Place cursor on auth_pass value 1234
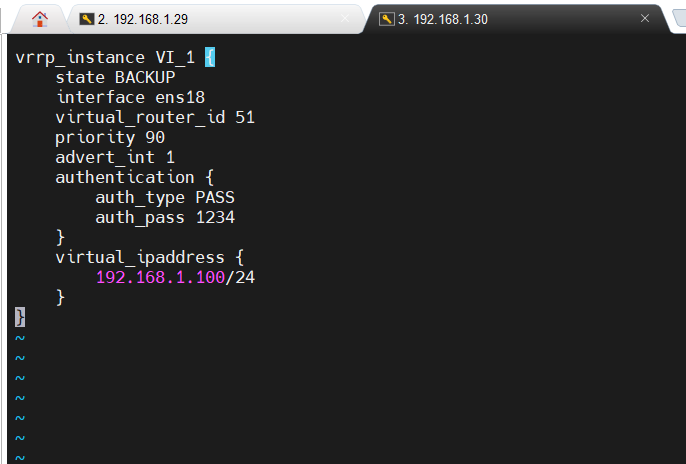 point(215,217)
